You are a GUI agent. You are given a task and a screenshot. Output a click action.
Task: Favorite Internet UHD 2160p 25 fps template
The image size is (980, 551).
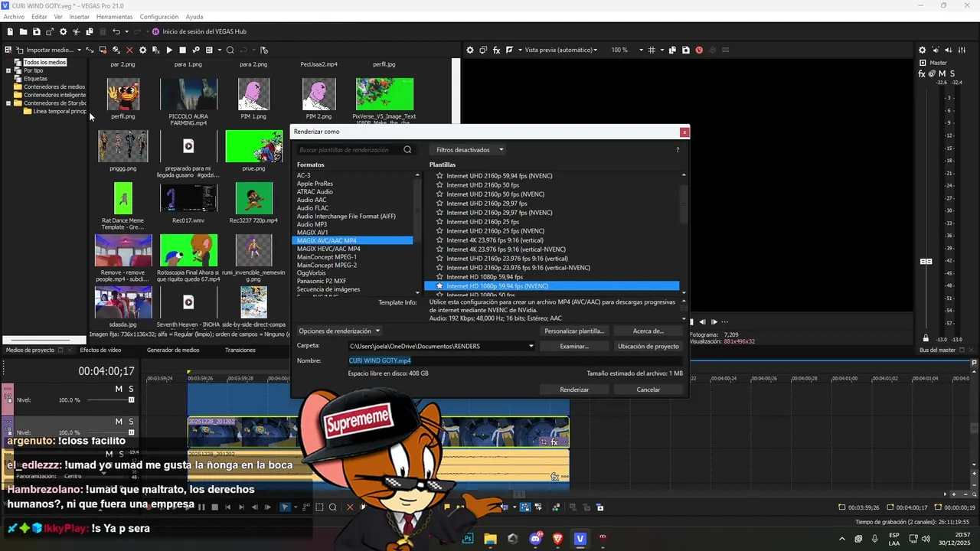(x=439, y=222)
